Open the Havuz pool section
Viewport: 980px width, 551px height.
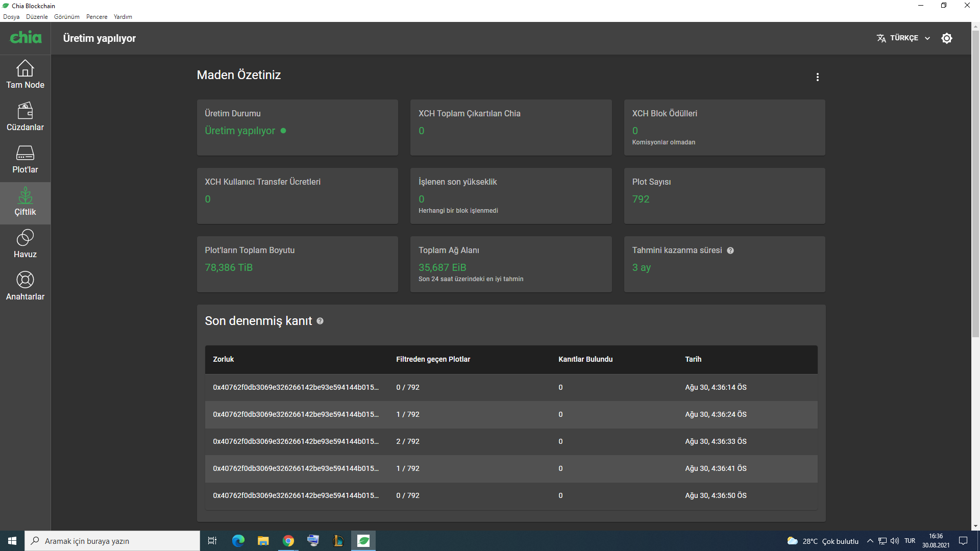click(25, 245)
